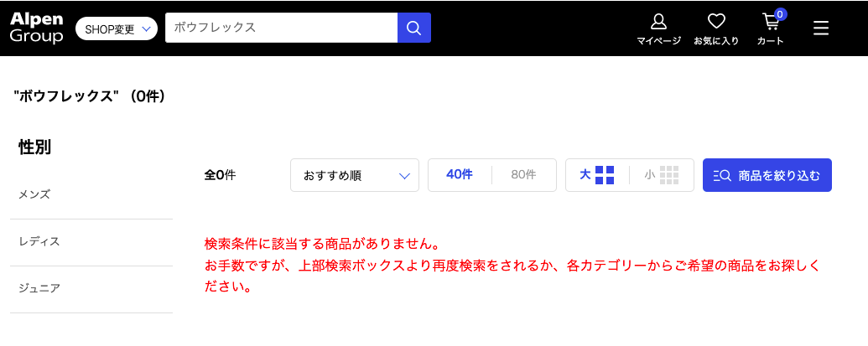The image size is (868, 346).
Task: Open the カート shopping cart icon
Action: point(771,28)
